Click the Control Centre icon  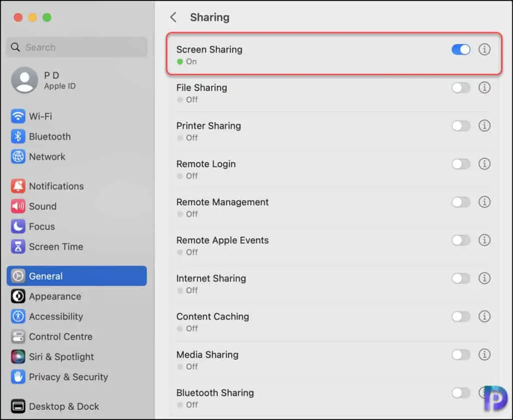[x=18, y=336]
